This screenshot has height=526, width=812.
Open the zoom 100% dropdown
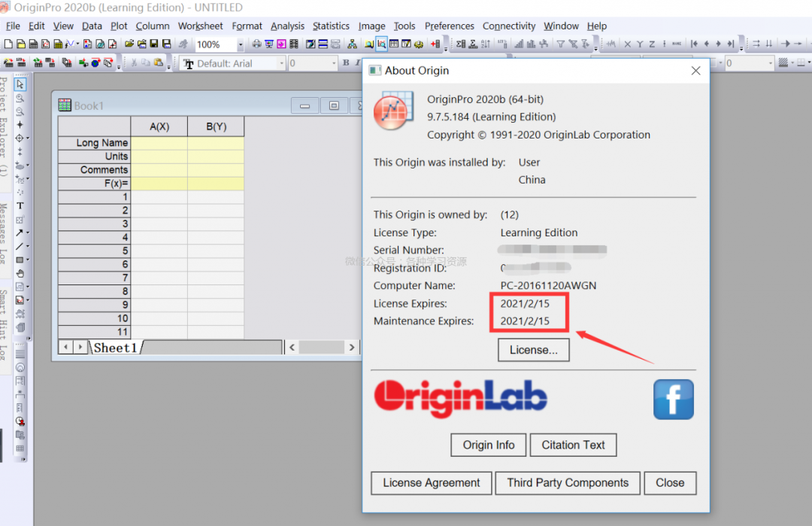(x=241, y=45)
